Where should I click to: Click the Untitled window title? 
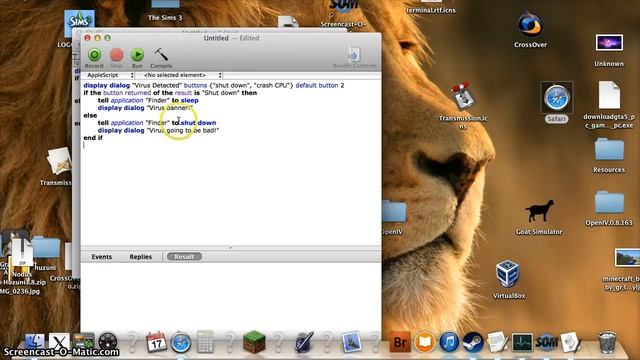tap(216, 38)
